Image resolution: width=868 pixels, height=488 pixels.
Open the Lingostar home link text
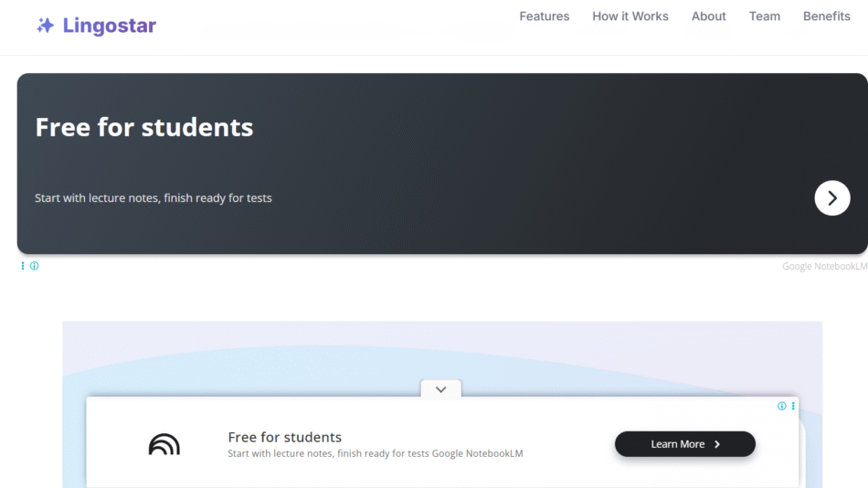[x=109, y=26]
